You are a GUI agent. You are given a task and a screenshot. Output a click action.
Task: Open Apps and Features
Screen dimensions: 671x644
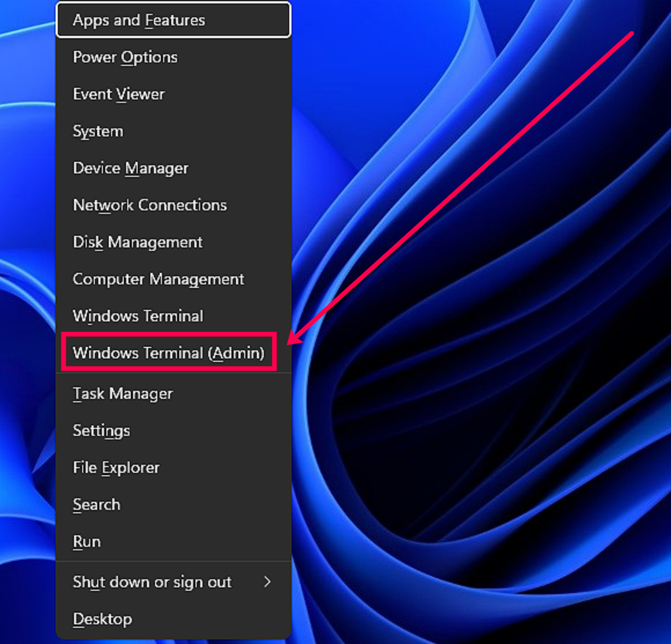point(139,20)
